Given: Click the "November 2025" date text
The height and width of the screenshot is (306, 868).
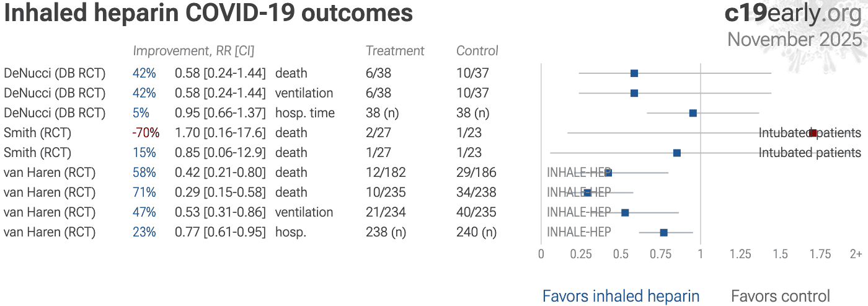Looking at the screenshot, I should (794, 39).
